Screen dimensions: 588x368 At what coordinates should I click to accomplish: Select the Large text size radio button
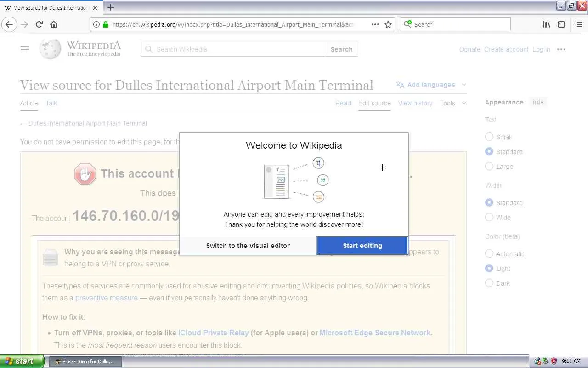coord(489,166)
